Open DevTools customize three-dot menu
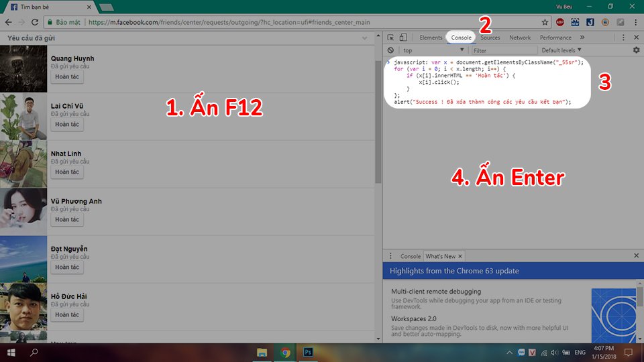The height and width of the screenshot is (362, 644). coord(623,38)
